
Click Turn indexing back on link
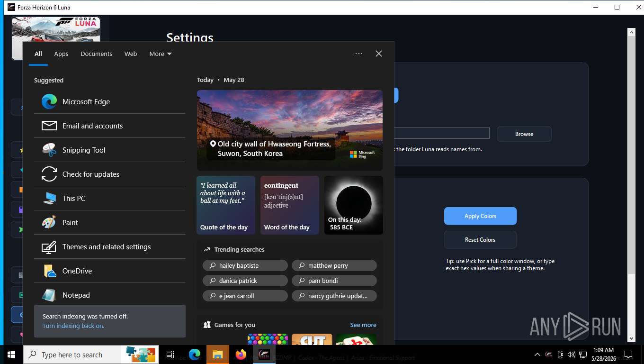click(73, 326)
